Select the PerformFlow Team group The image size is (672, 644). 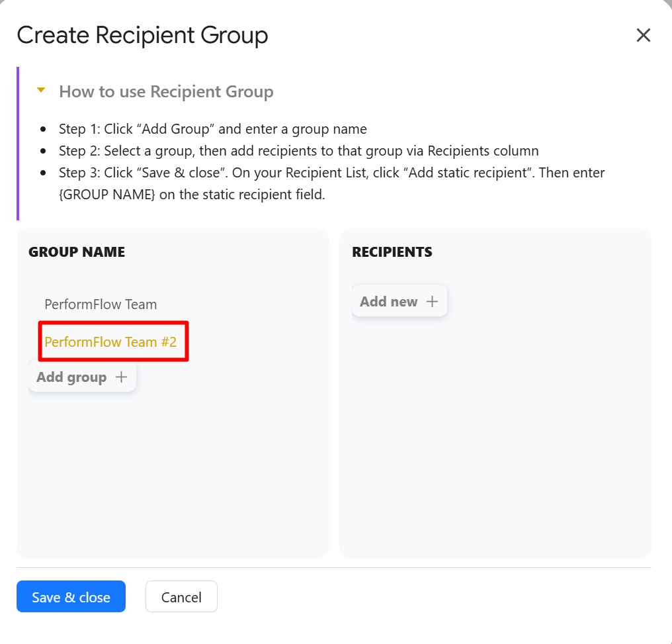(x=101, y=304)
